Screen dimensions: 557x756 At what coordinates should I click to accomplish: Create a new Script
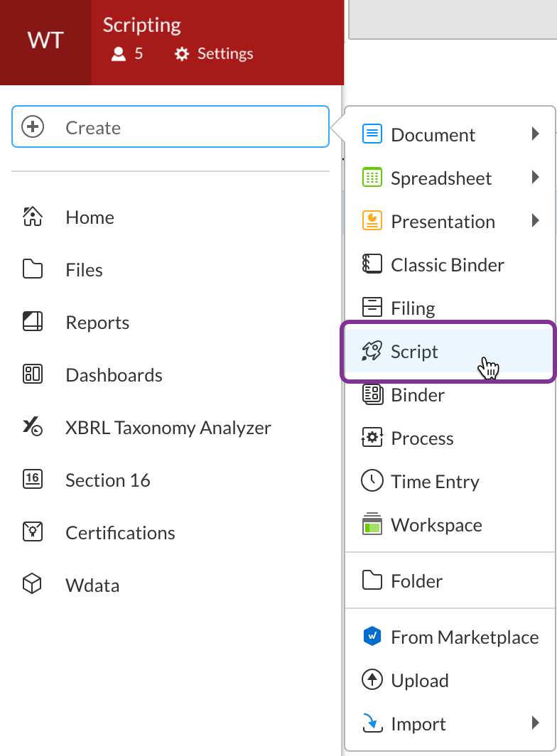pos(413,351)
